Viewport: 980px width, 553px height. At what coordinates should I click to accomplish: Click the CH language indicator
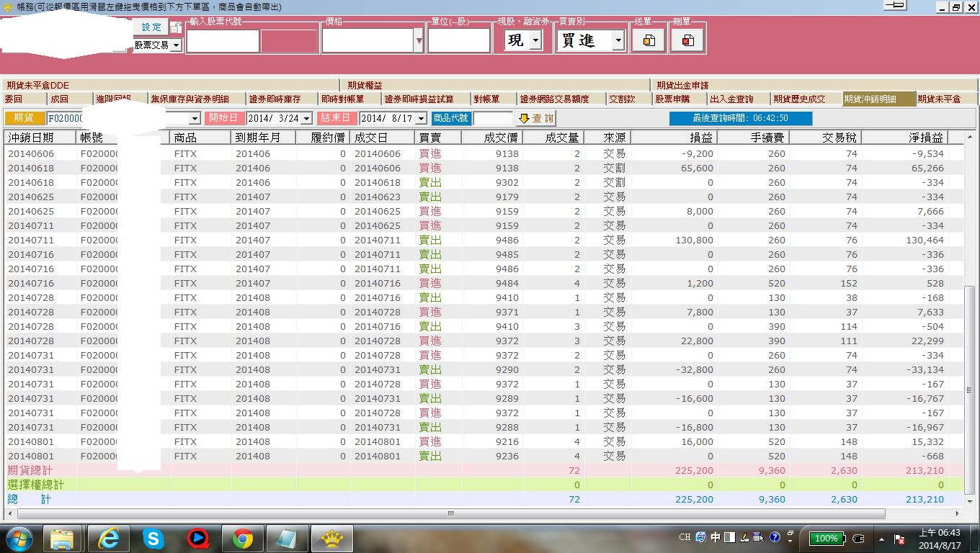click(x=685, y=538)
